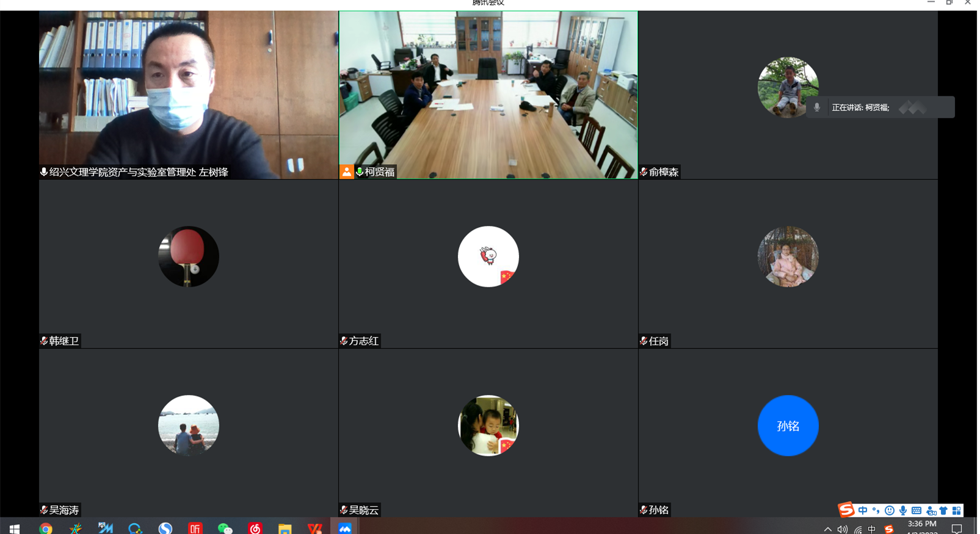Toggle Sogou Chinese/English mode button
980x534 pixels.
coord(862,510)
